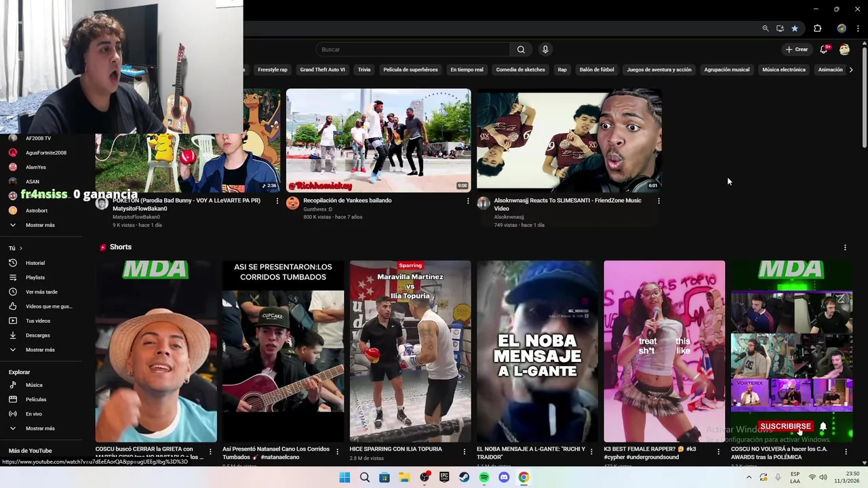
Task: Open Windows Start menu
Action: [344, 477]
